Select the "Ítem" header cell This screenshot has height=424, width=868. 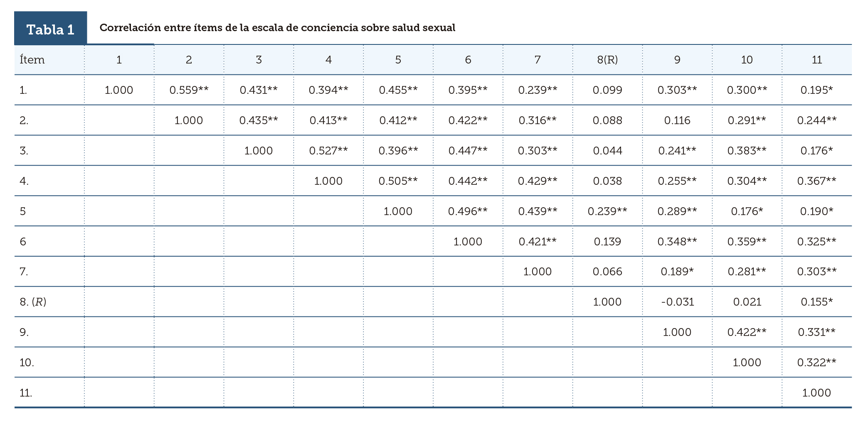pyautogui.click(x=32, y=60)
